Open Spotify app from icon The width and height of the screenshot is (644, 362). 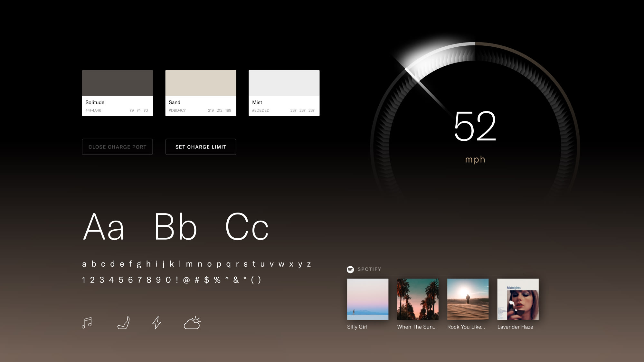tap(351, 269)
